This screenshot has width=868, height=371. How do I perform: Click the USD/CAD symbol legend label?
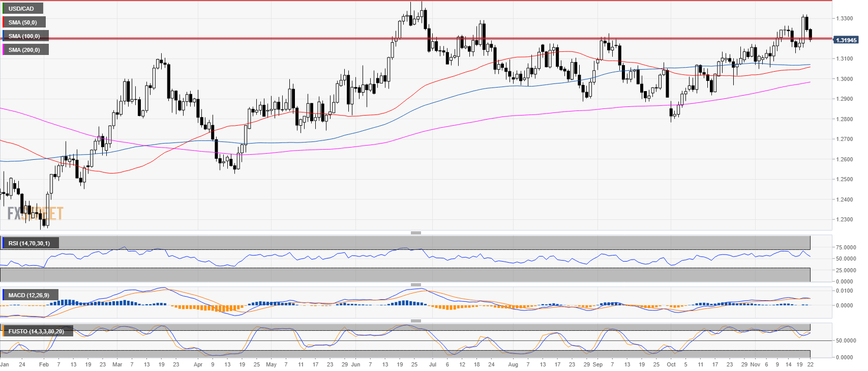click(x=21, y=9)
